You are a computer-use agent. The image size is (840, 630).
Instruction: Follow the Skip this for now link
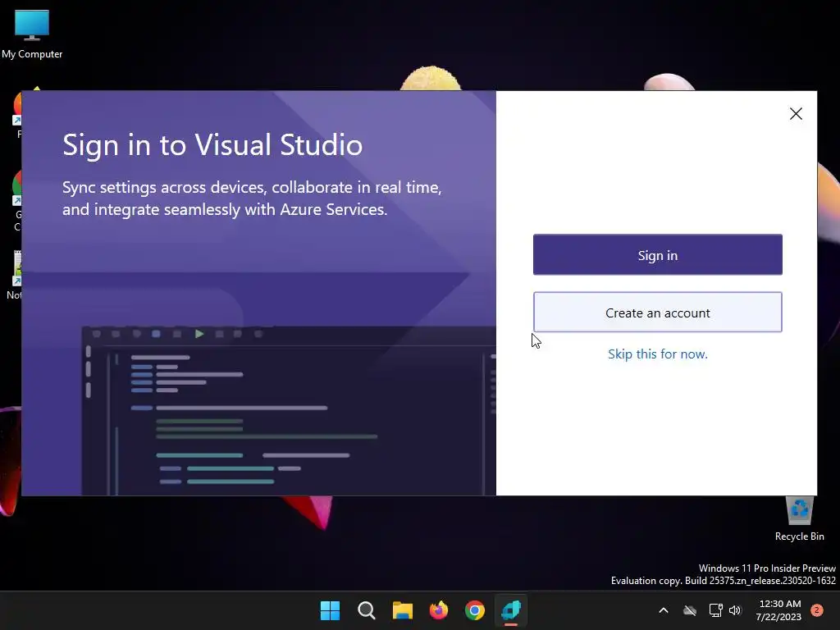click(x=657, y=354)
